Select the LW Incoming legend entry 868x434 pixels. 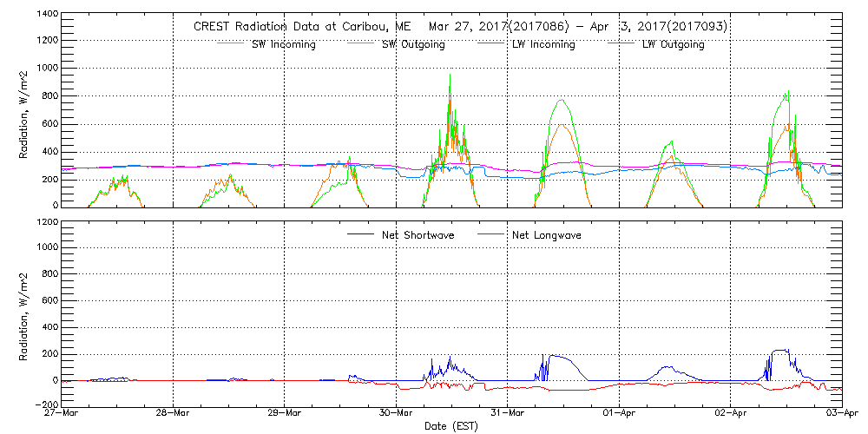[x=543, y=45]
